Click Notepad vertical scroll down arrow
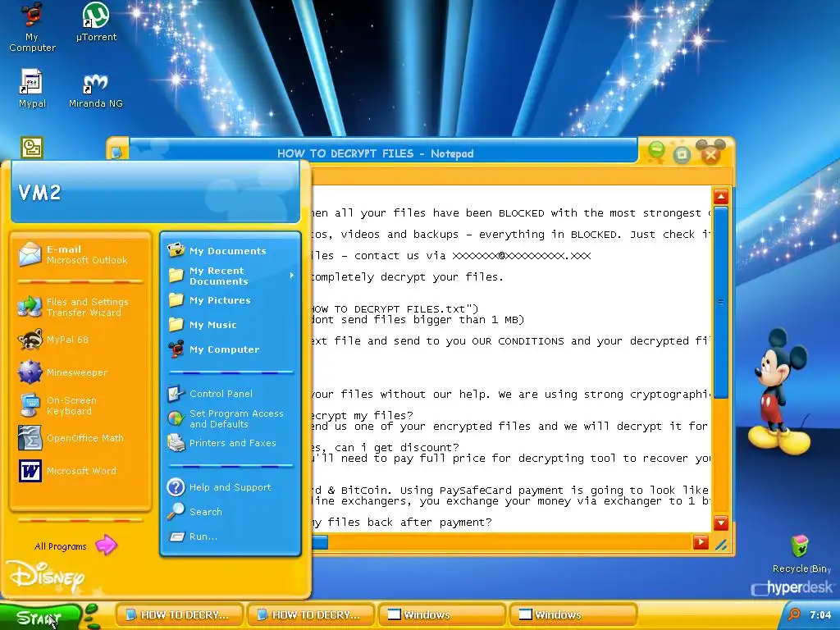840x630 pixels. (x=721, y=523)
